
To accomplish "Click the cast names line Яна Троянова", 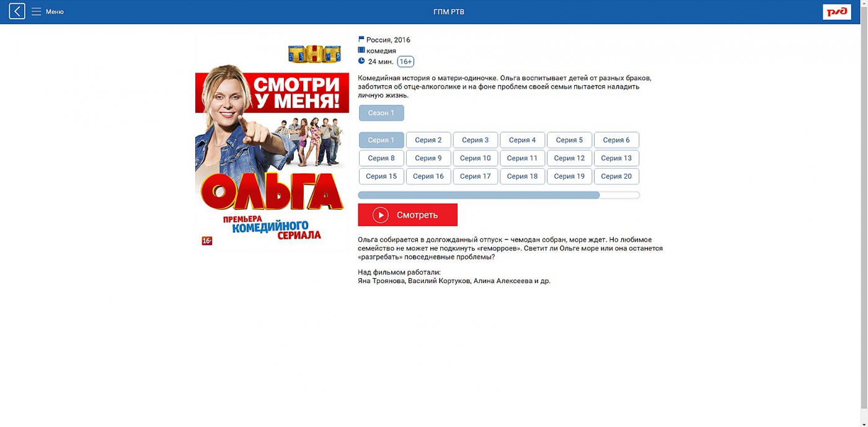I will point(454,281).
